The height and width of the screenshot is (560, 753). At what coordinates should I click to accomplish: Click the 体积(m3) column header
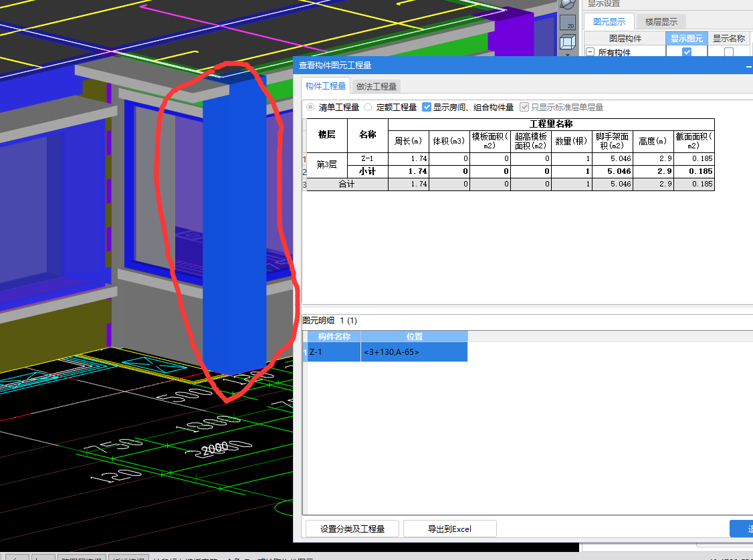click(x=449, y=141)
